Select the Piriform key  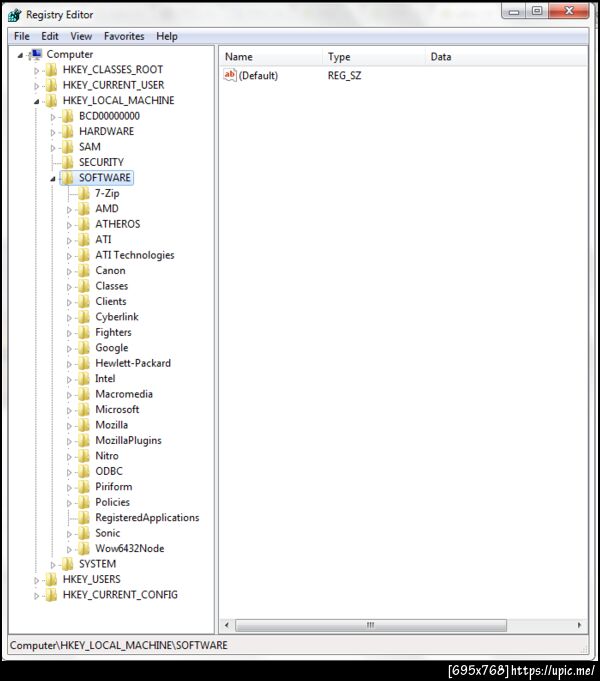(114, 486)
